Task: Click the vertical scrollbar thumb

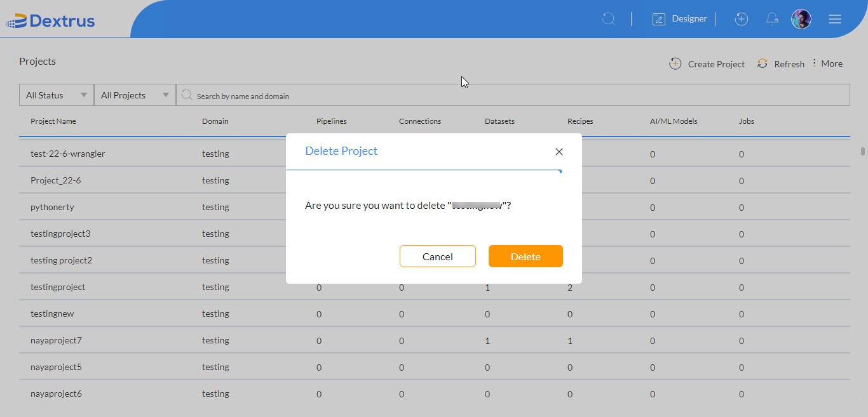Action: [862, 151]
